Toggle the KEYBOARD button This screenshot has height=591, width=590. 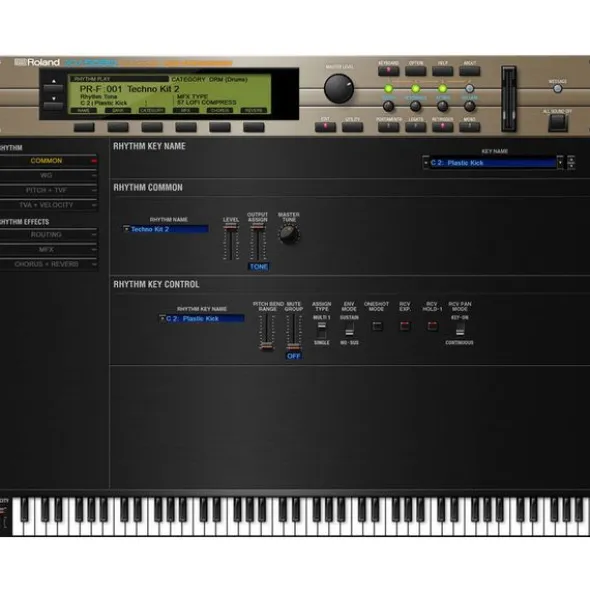[388, 71]
